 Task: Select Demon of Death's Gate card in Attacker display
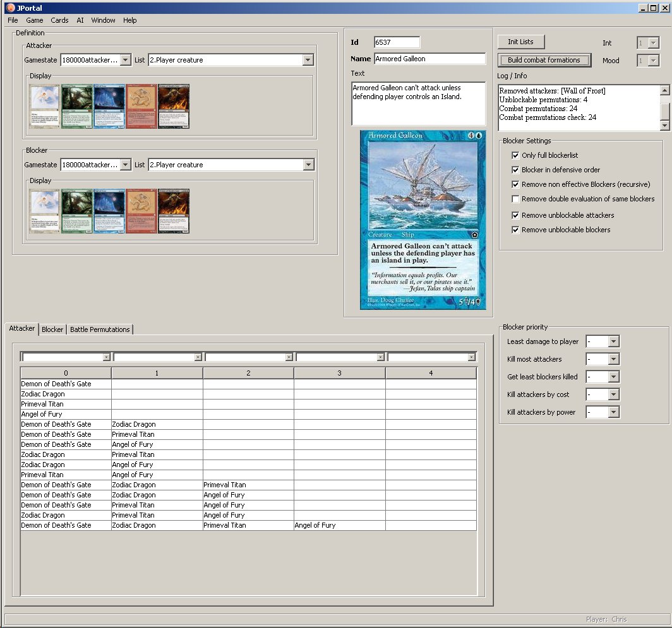click(x=174, y=106)
